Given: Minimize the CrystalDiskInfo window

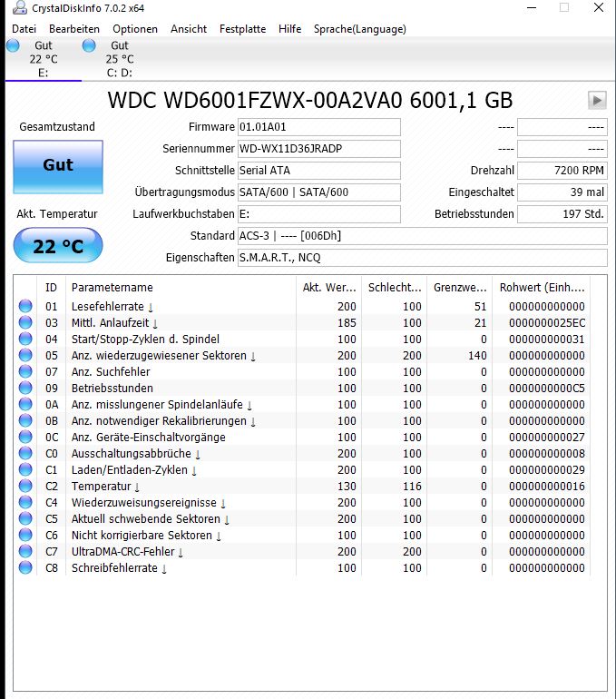Looking at the screenshot, I should point(532,7).
